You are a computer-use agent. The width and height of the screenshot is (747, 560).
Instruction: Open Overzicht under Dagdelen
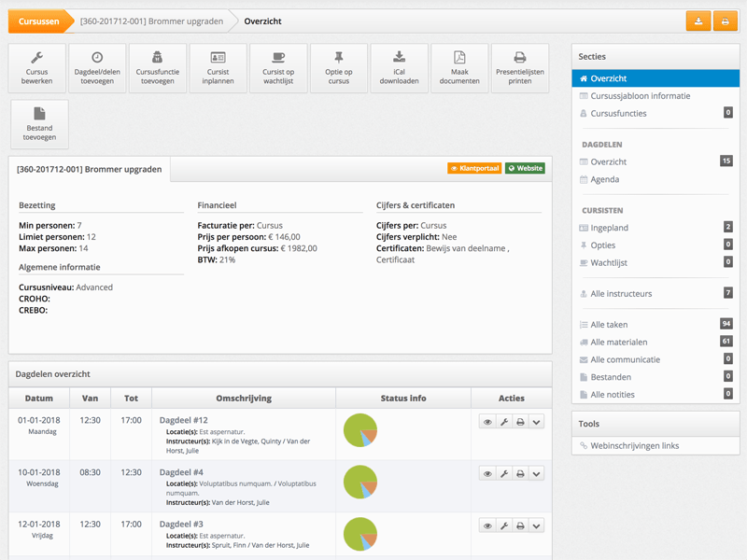coord(655,161)
